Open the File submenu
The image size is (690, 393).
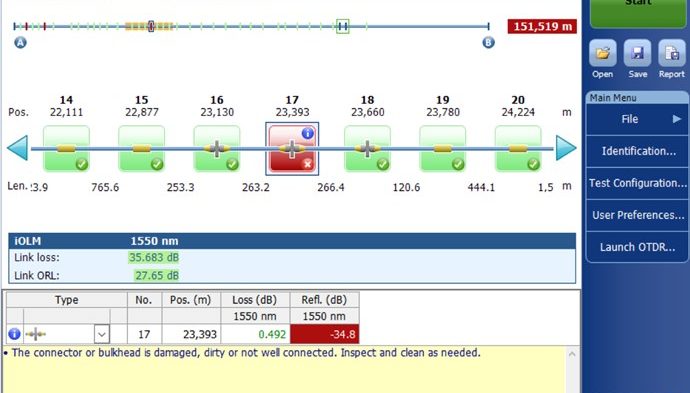coord(637,119)
